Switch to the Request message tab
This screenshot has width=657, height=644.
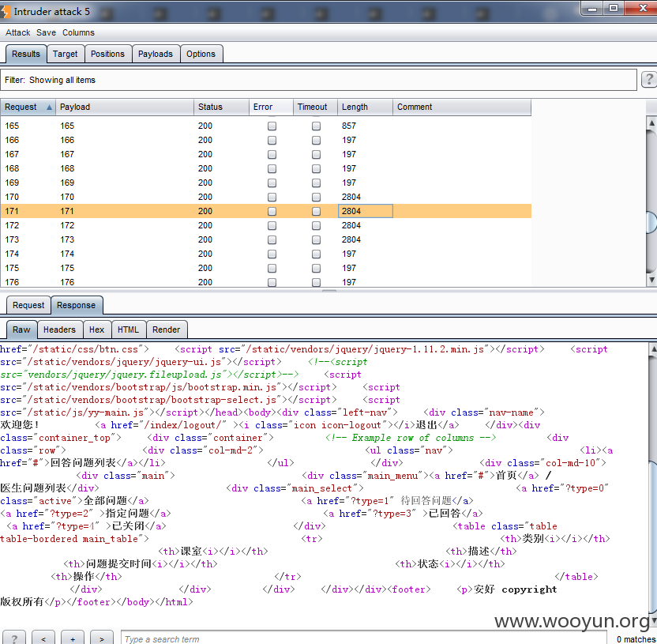click(28, 305)
